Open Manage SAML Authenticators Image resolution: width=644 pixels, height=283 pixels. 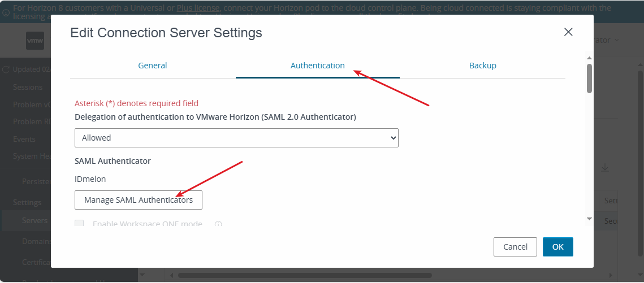pos(139,200)
